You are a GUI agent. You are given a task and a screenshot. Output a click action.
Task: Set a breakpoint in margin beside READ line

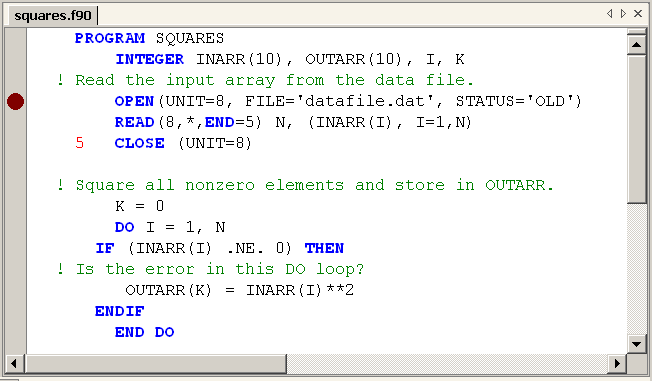click(x=15, y=122)
